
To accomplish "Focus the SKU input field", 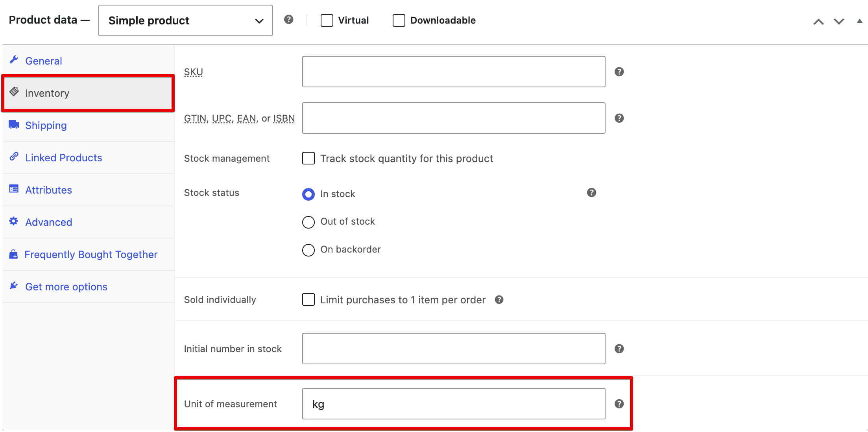I will point(454,72).
